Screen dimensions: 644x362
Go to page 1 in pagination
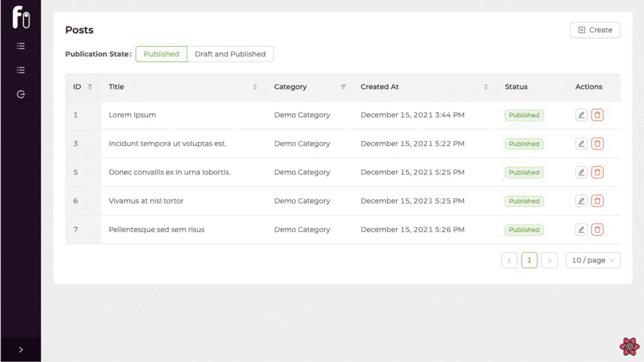(x=529, y=260)
